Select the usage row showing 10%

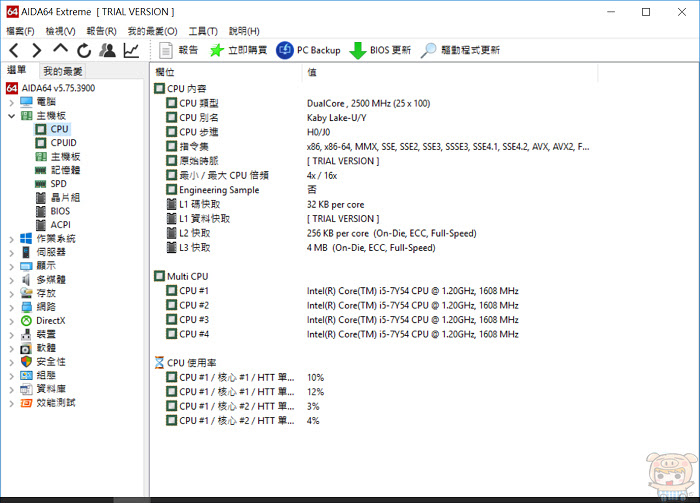pos(374,378)
